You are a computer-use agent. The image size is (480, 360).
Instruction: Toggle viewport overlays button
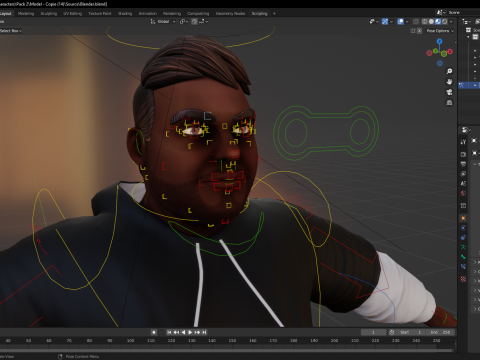(401, 21)
